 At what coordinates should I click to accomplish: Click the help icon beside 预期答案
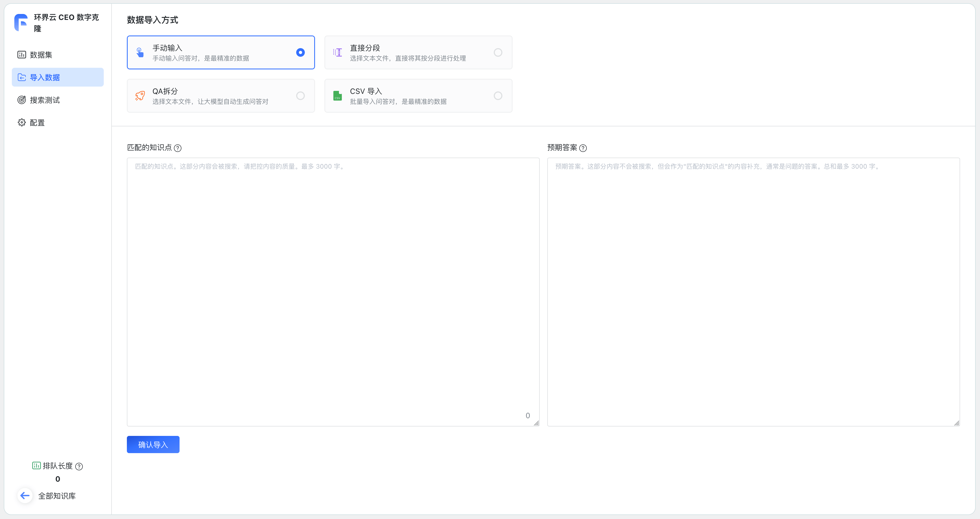tap(583, 148)
